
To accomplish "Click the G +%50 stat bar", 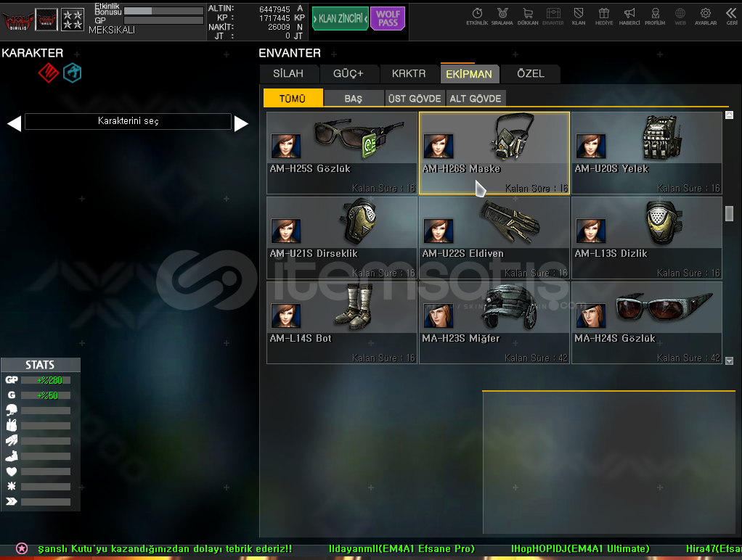I will [x=46, y=395].
